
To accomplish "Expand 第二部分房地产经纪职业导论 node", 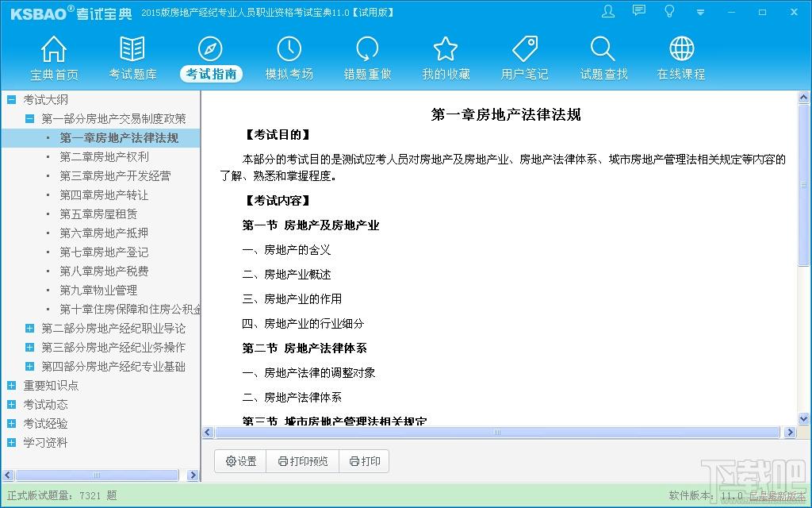I will point(30,328).
